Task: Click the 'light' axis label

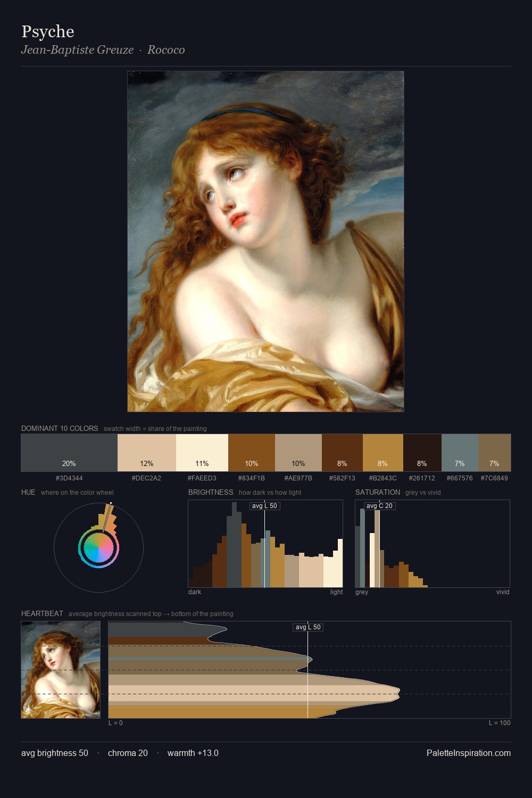Action: click(336, 592)
